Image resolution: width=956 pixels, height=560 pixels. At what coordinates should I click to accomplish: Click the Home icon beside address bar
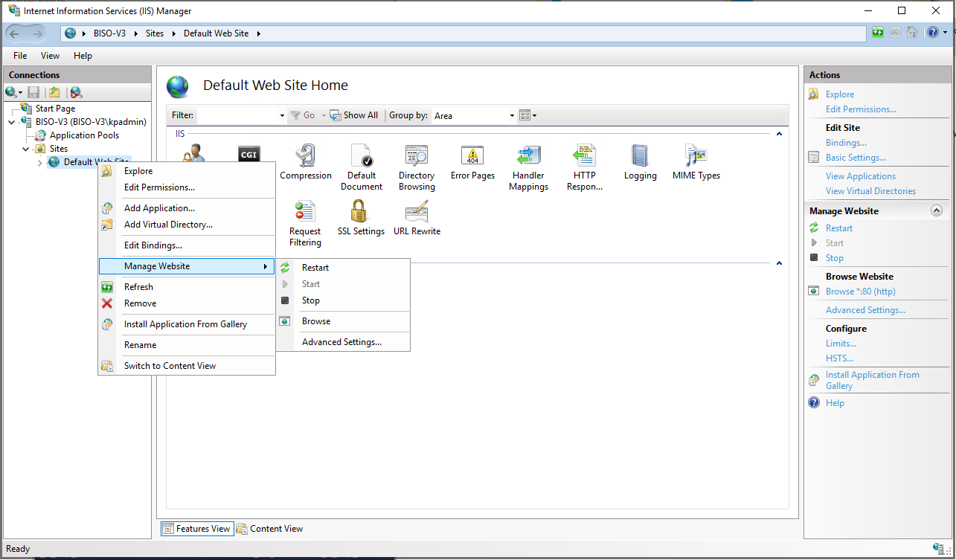[x=911, y=33]
